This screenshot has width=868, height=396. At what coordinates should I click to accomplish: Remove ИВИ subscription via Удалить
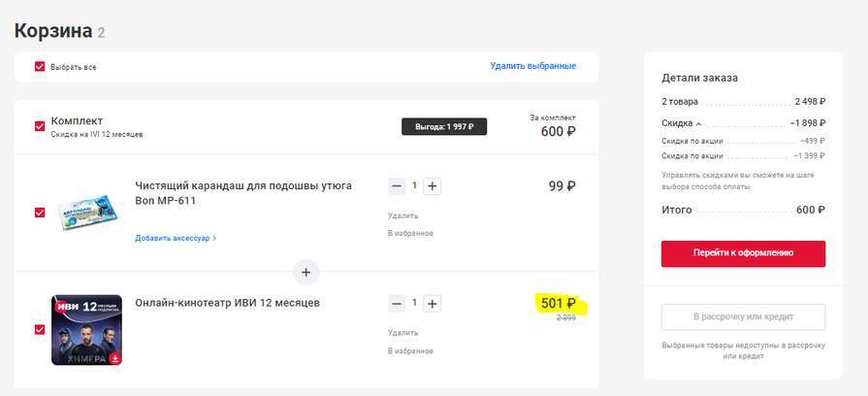pos(402,333)
